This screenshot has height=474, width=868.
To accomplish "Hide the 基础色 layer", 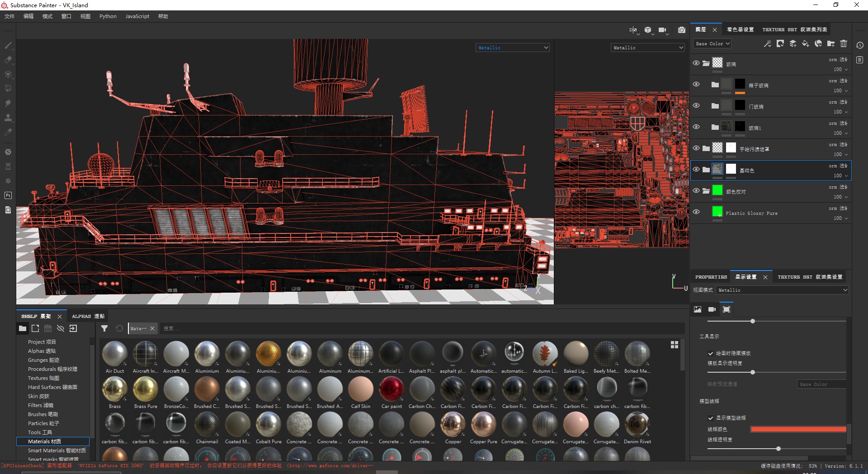I will 696,169.
